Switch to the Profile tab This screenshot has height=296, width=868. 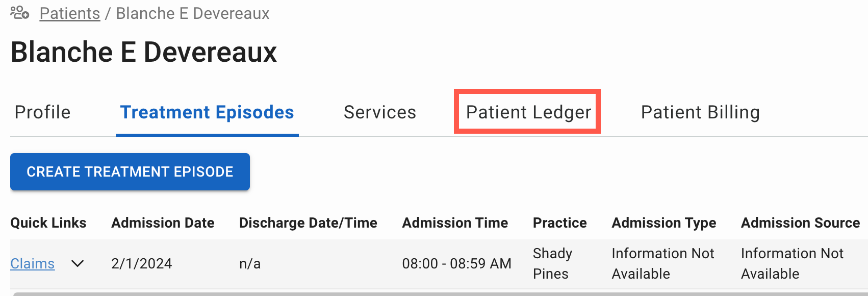(42, 112)
